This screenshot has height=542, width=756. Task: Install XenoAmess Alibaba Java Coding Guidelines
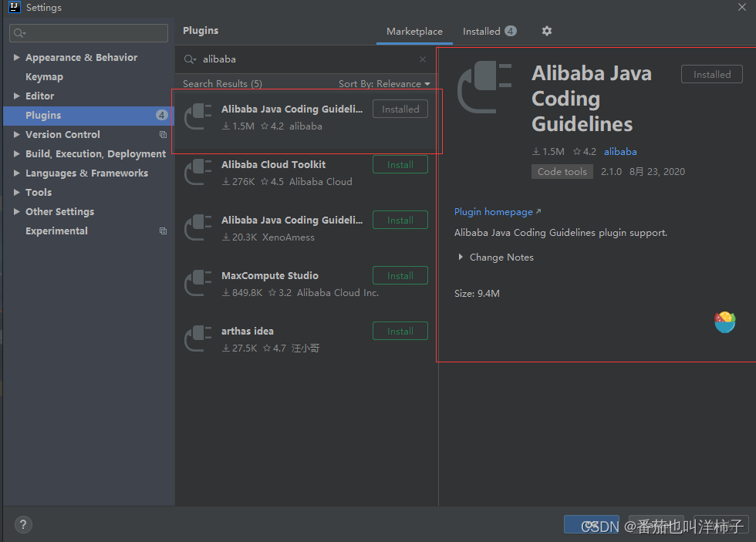[400, 221]
